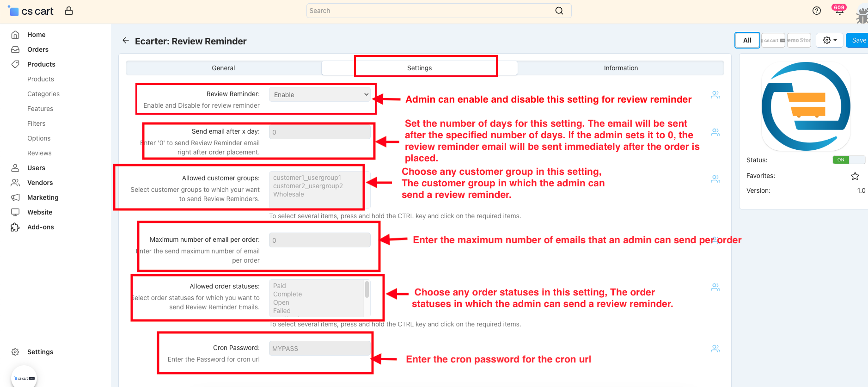The width and height of the screenshot is (868, 387).
Task: Open Add-ons in the sidebar
Action: pyautogui.click(x=40, y=227)
